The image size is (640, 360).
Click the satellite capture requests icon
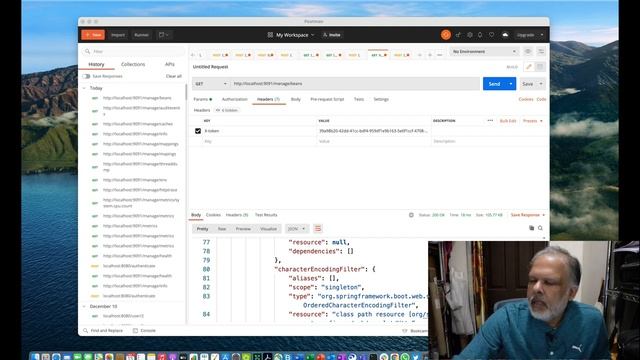point(458,35)
